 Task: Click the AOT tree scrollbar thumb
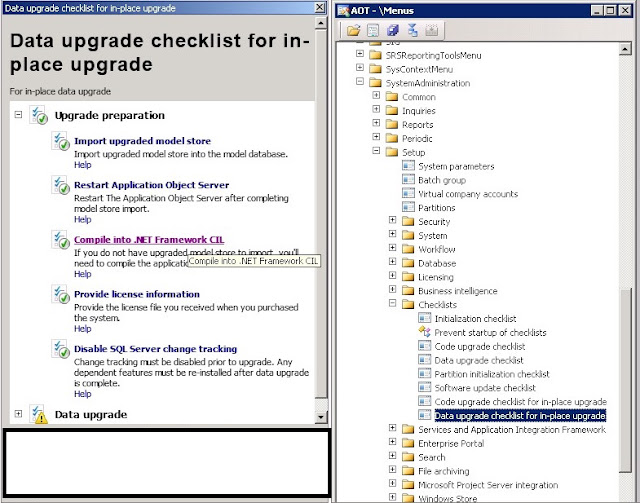(625, 380)
